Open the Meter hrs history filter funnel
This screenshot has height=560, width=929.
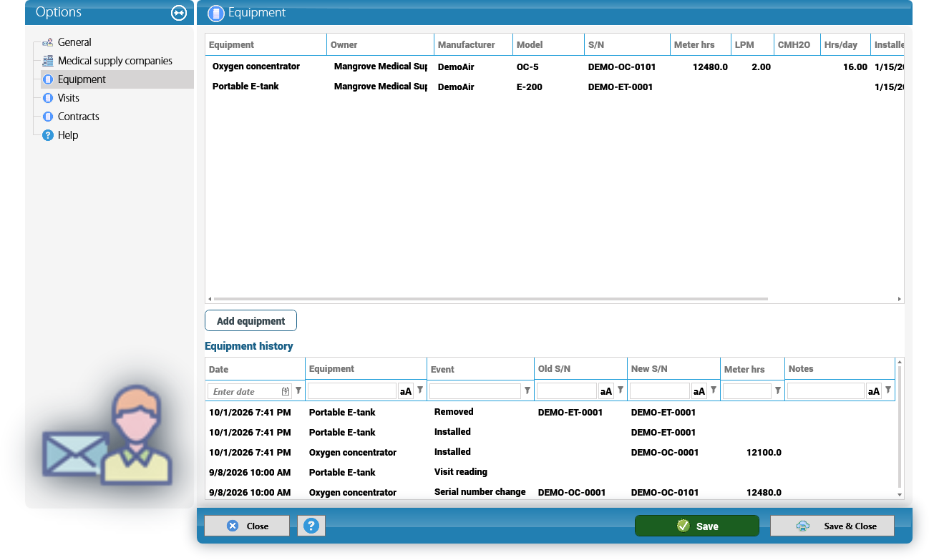tap(778, 390)
